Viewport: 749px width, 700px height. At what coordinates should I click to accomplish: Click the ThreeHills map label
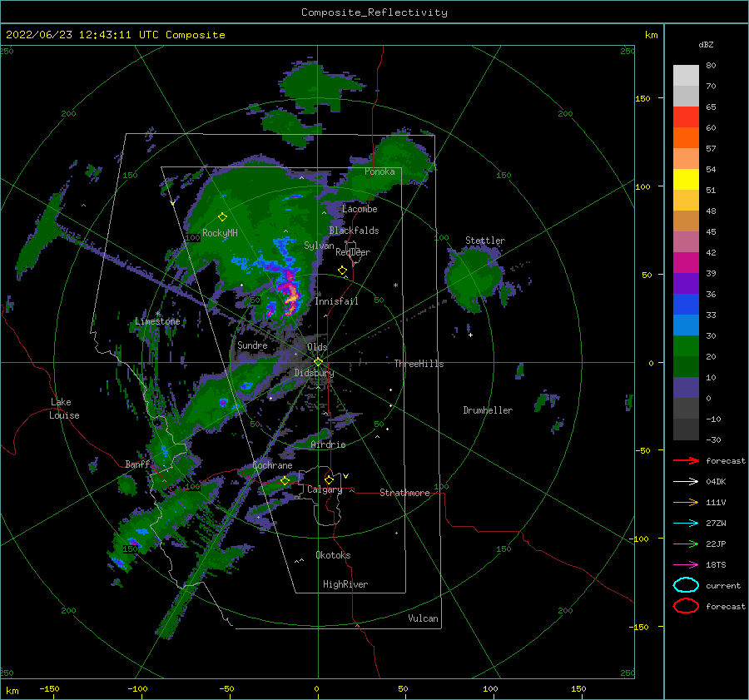coord(419,364)
